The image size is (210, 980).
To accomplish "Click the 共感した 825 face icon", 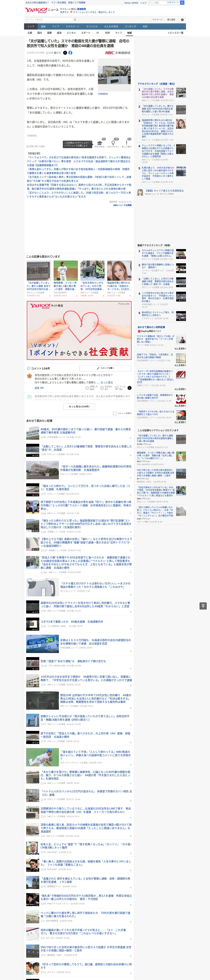I will tap(87, 388).
